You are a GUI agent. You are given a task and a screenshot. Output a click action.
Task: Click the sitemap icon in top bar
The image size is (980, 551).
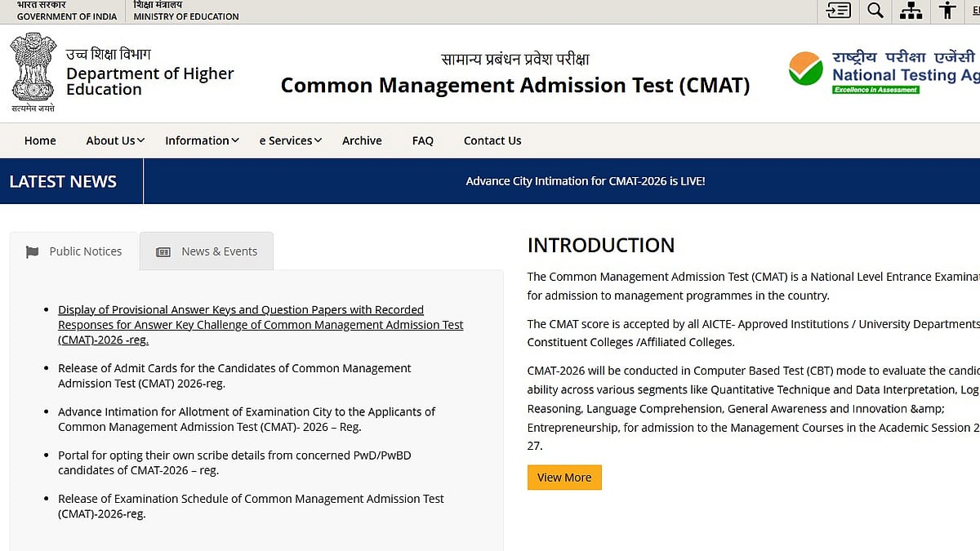pyautogui.click(x=911, y=11)
